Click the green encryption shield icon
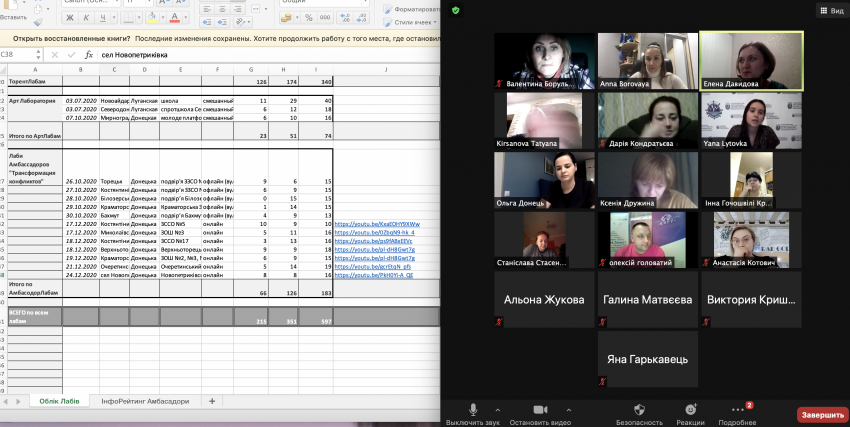Screen dimensions: 850x427 [x=455, y=10]
